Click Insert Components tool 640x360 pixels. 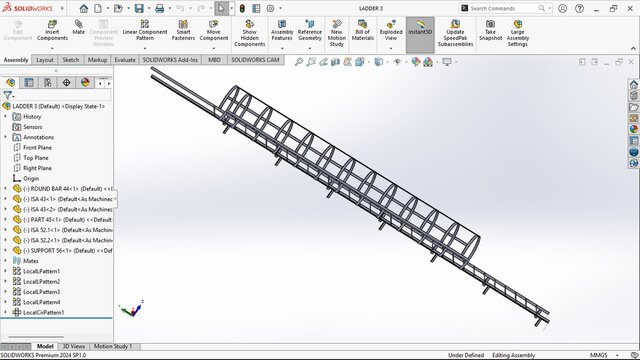point(52,31)
